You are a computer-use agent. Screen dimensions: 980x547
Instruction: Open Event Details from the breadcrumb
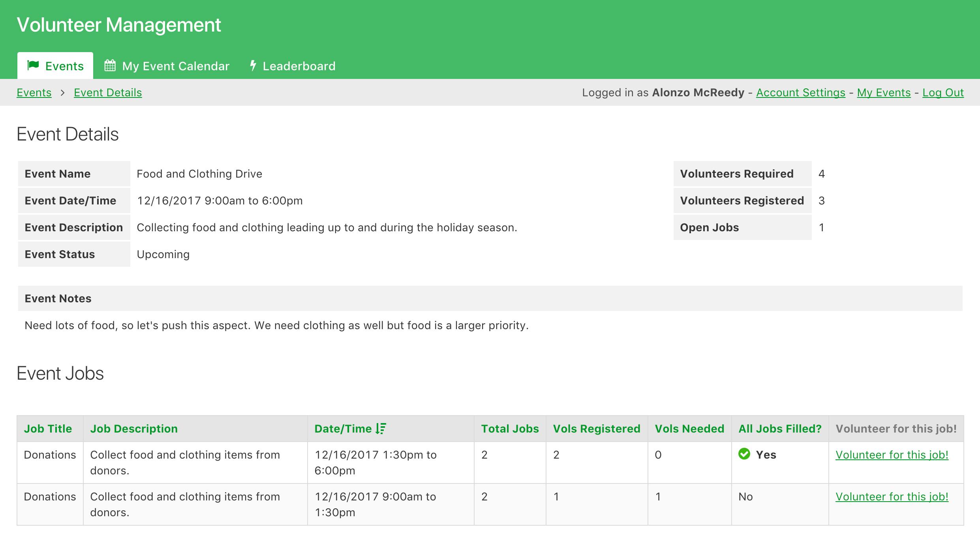107,92
